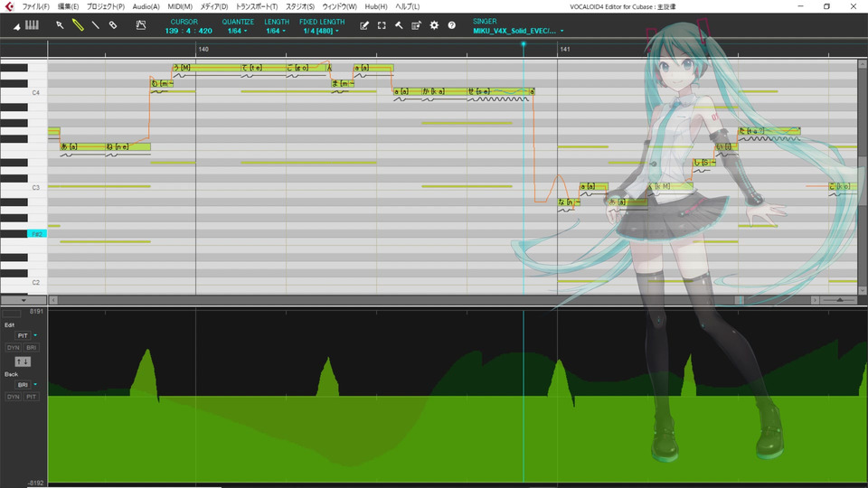
Task: Open the Hub(H) menu
Action: [x=376, y=6]
